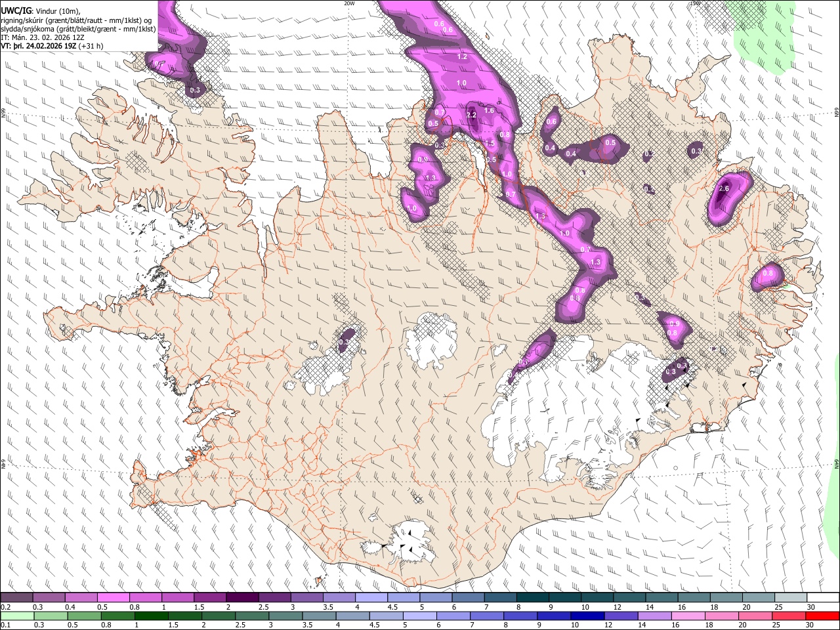
Task: Click the dark purple top-row swatch between 2 and 2.5
Action: pos(242,597)
